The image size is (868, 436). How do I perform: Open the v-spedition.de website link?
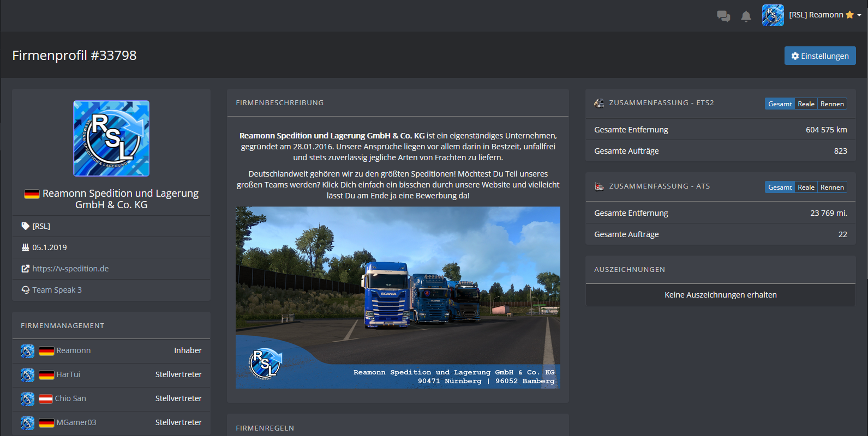[70, 269]
